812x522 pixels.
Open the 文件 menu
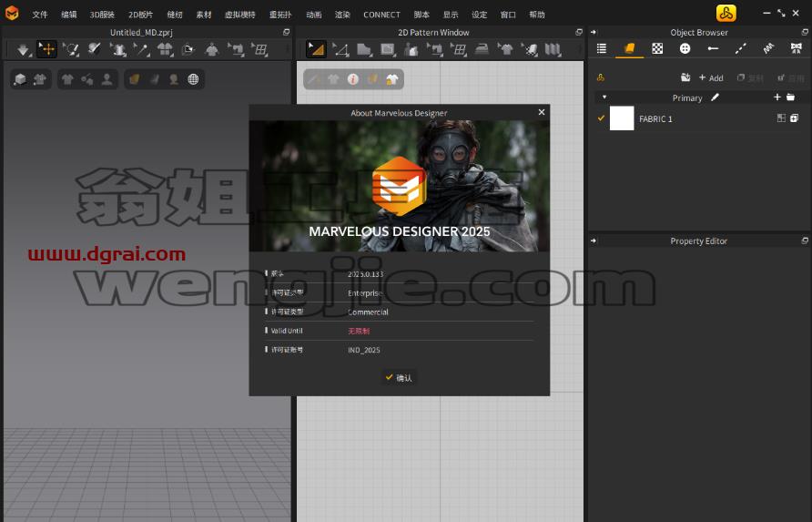click(x=40, y=15)
